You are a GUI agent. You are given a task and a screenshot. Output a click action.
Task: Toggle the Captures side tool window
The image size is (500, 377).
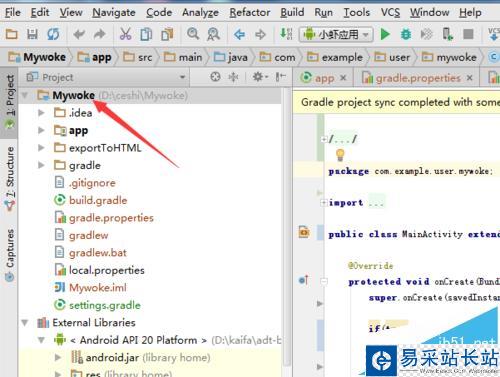click(10, 255)
